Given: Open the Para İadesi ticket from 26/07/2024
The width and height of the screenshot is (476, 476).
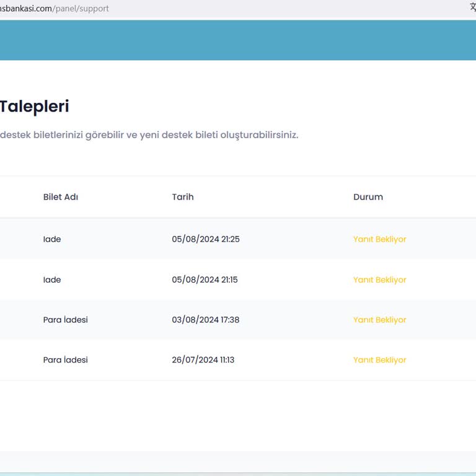Looking at the screenshot, I should [x=66, y=360].
